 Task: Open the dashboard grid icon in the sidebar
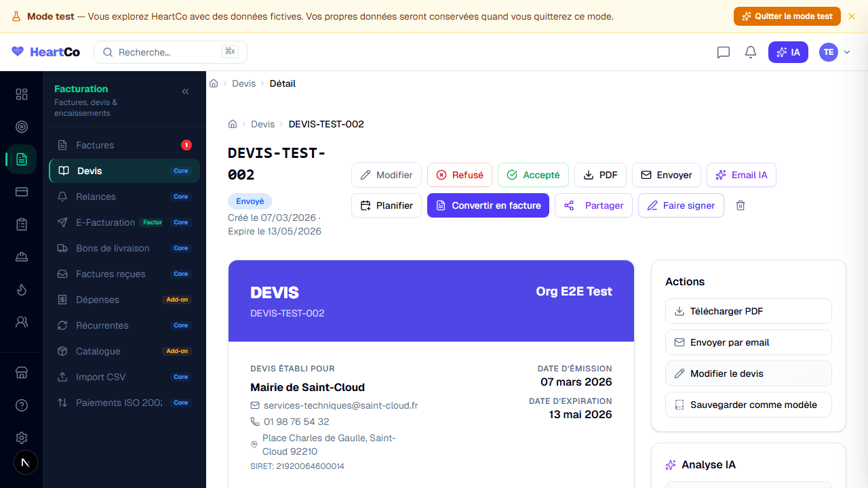point(21,94)
